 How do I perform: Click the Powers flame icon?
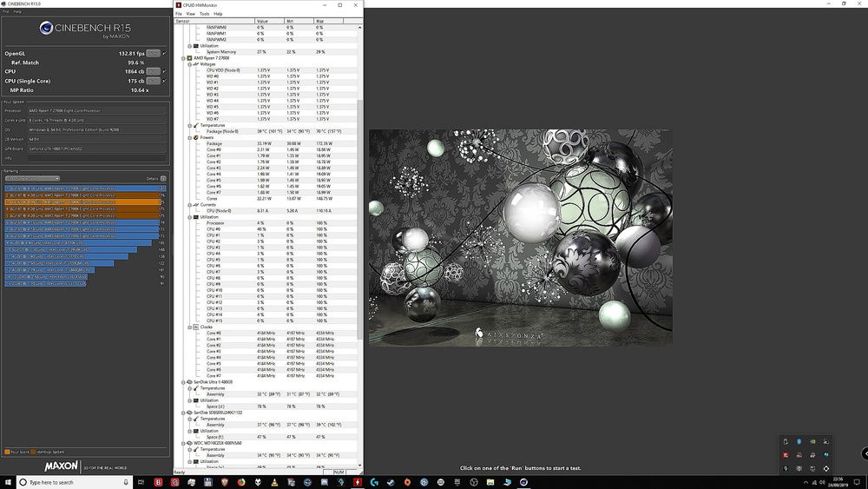196,138
